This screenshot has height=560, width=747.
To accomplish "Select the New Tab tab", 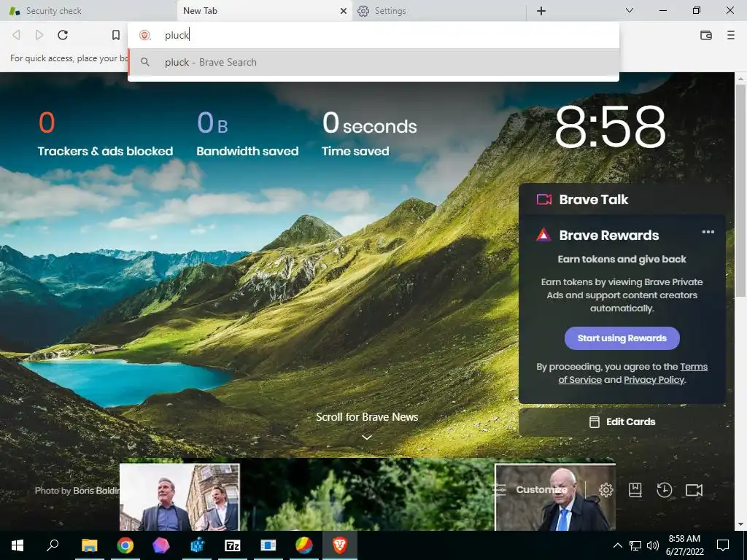I will tap(265, 11).
